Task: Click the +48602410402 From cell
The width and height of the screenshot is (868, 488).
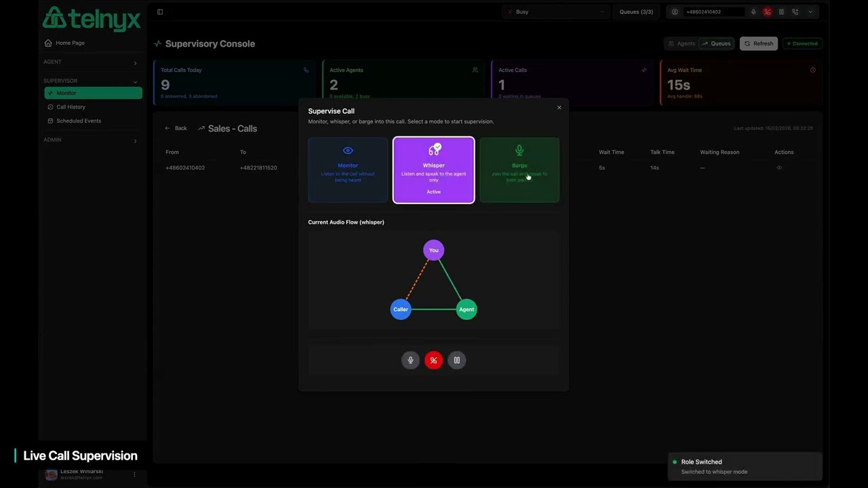Action: coord(185,167)
